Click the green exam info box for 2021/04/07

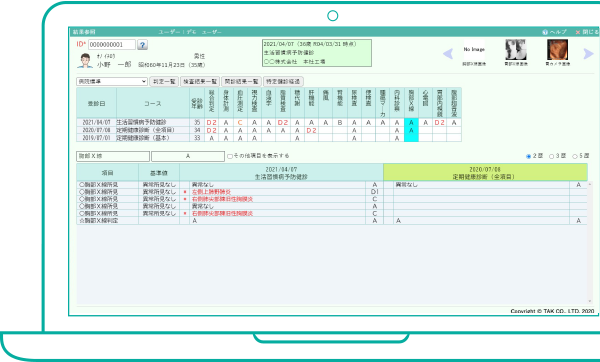[x=317, y=53]
